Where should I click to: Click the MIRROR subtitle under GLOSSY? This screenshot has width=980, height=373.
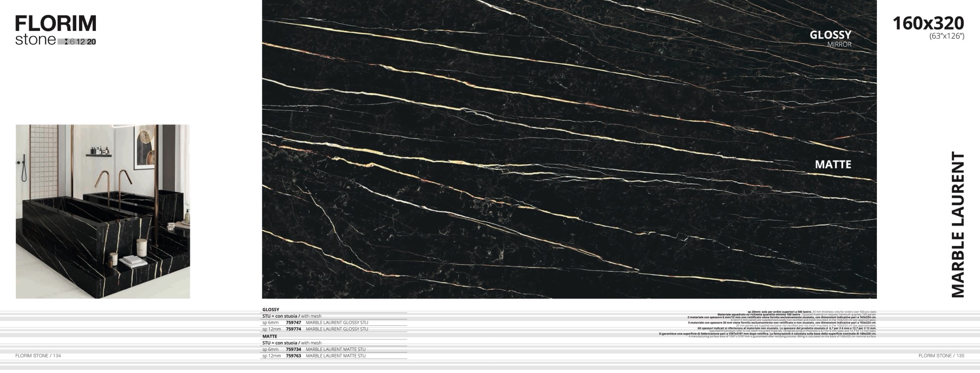click(x=839, y=45)
